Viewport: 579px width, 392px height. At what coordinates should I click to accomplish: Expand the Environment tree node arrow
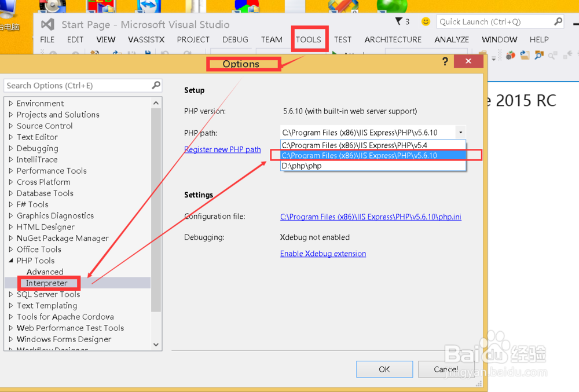(10, 103)
